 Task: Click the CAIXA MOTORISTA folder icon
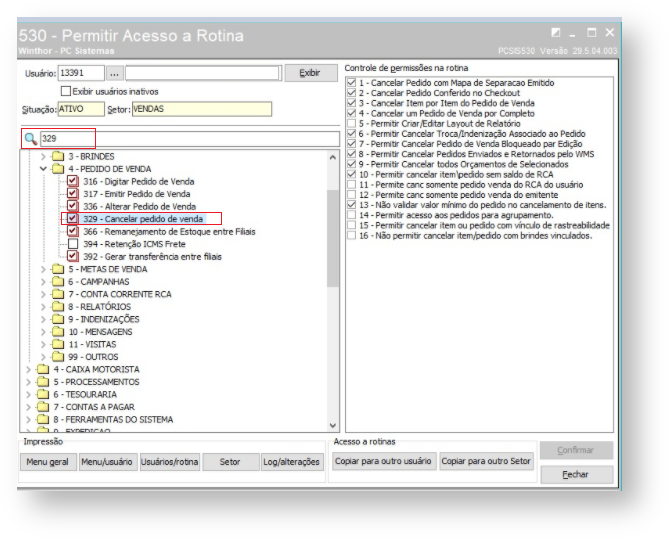click(x=44, y=369)
